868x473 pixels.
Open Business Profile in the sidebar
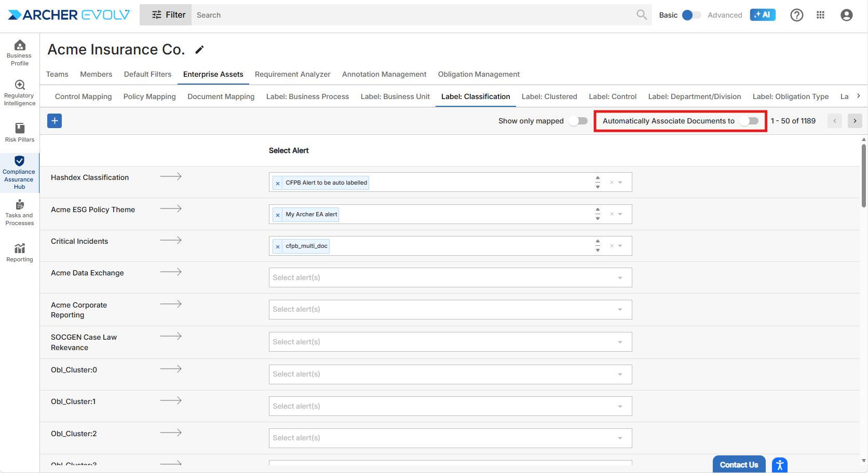click(x=20, y=53)
